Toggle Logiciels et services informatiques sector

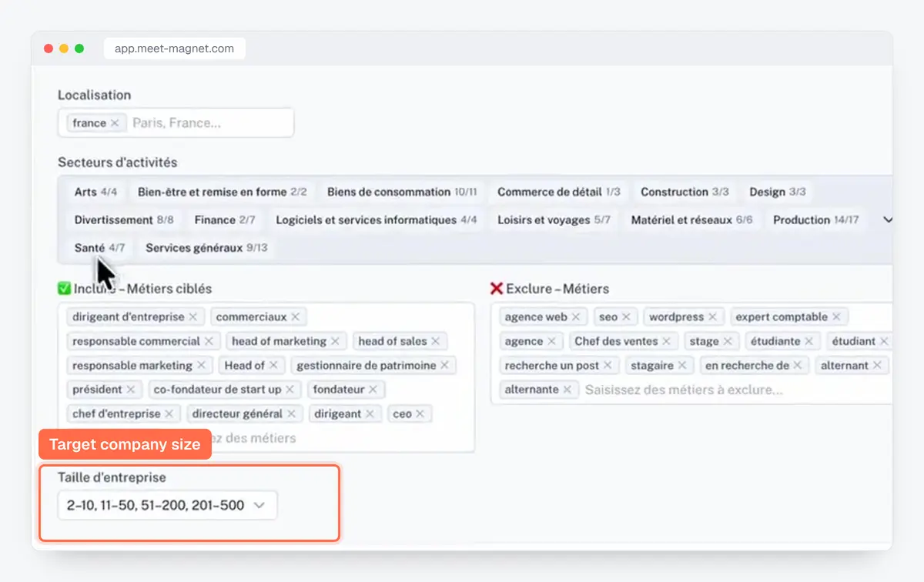(x=377, y=220)
